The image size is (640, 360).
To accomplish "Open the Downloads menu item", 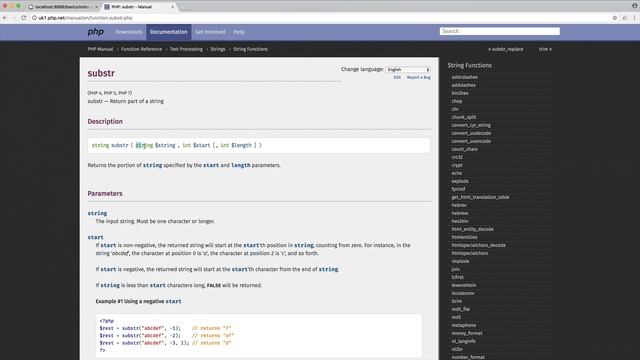I will pyautogui.click(x=129, y=32).
